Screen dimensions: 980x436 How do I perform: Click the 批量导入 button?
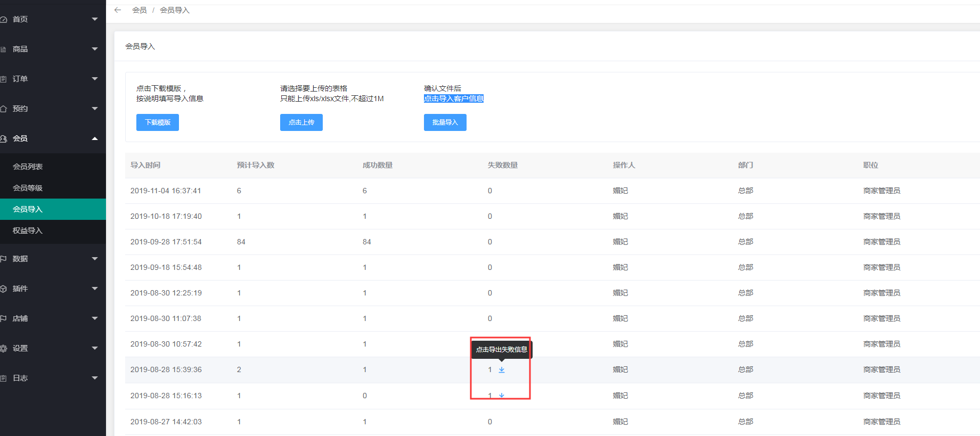point(445,122)
